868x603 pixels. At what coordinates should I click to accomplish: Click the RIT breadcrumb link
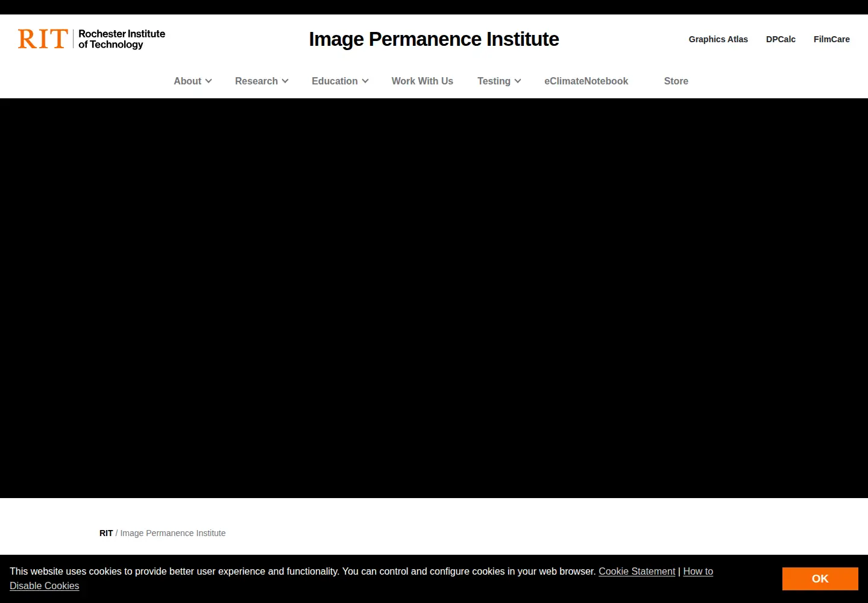[106, 533]
